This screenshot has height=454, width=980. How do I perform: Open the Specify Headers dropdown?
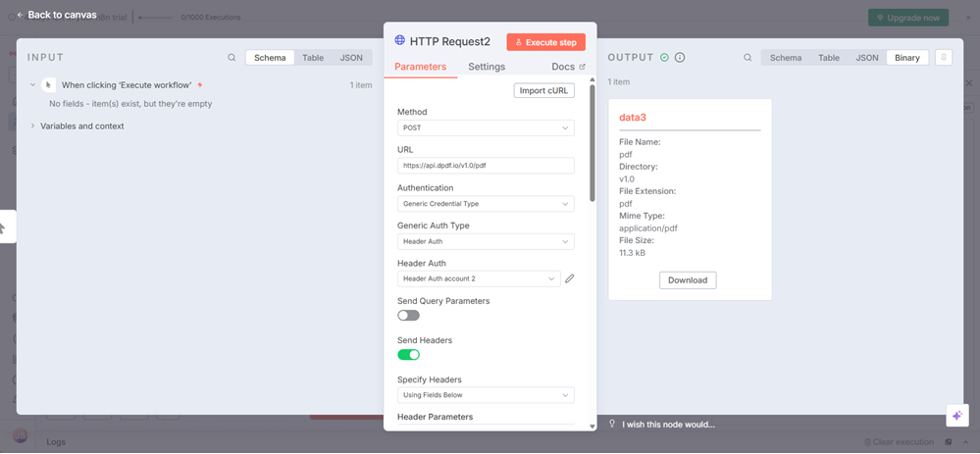tap(486, 395)
